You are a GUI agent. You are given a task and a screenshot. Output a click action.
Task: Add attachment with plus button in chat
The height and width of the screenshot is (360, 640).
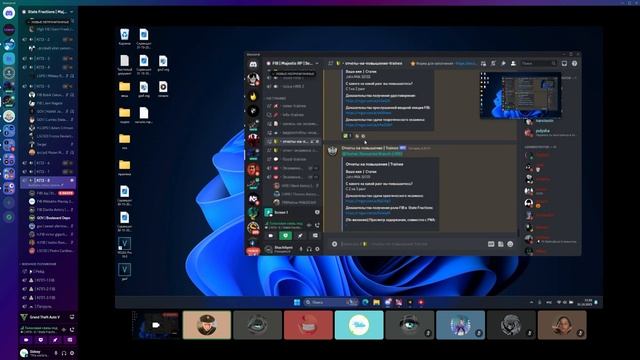pos(334,244)
